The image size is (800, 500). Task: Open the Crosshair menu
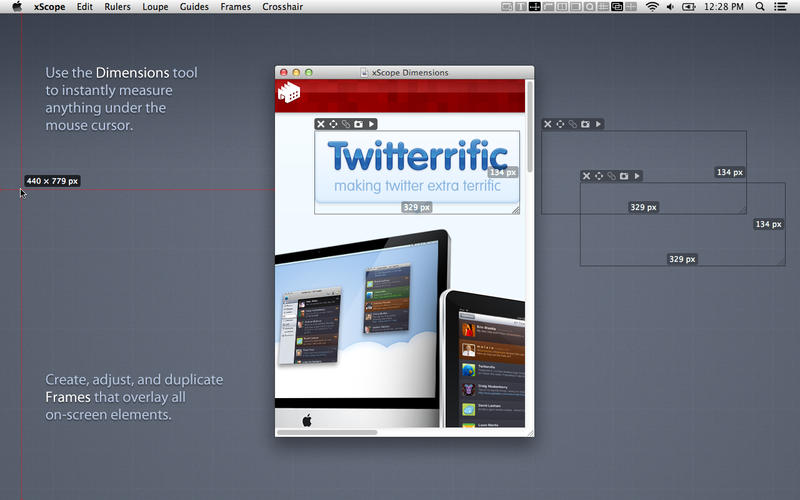point(282,7)
